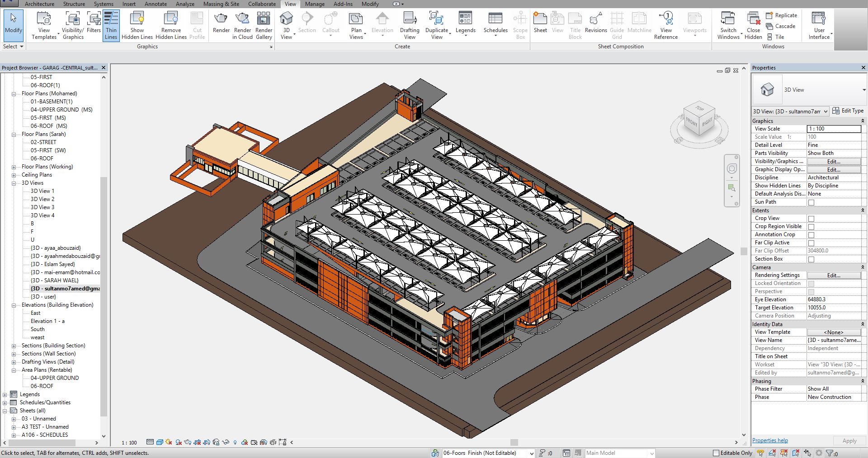Switch to the Manage ribbon tab

pos(315,4)
